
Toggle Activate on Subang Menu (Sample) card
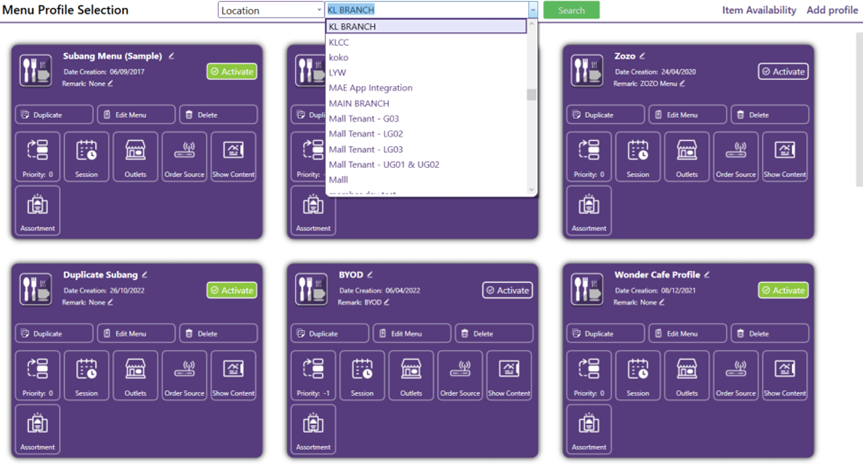click(232, 72)
